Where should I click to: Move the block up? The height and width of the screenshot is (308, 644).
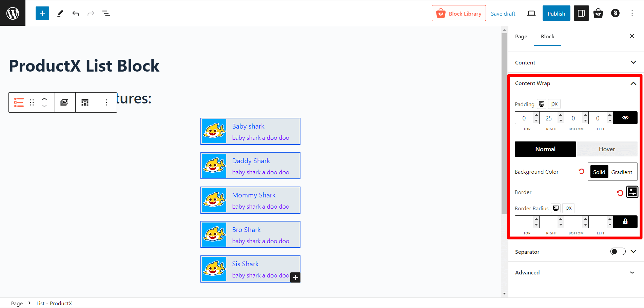pyautogui.click(x=44, y=99)
